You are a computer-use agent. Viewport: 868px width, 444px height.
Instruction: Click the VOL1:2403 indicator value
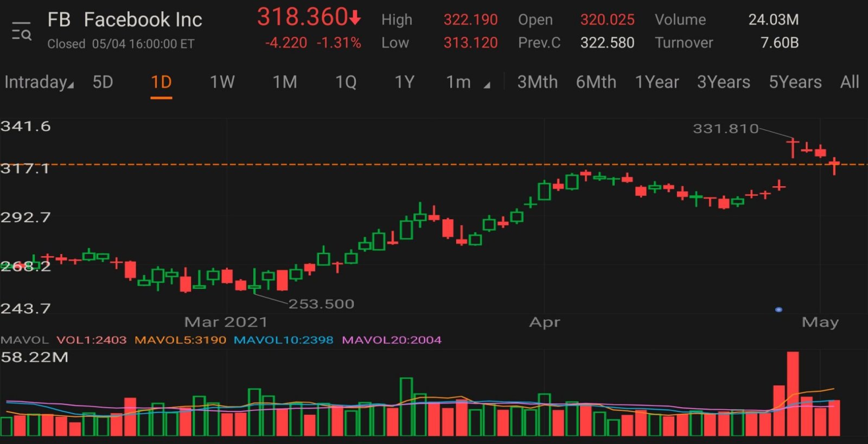pyautogui.click(x=91, y=340)
